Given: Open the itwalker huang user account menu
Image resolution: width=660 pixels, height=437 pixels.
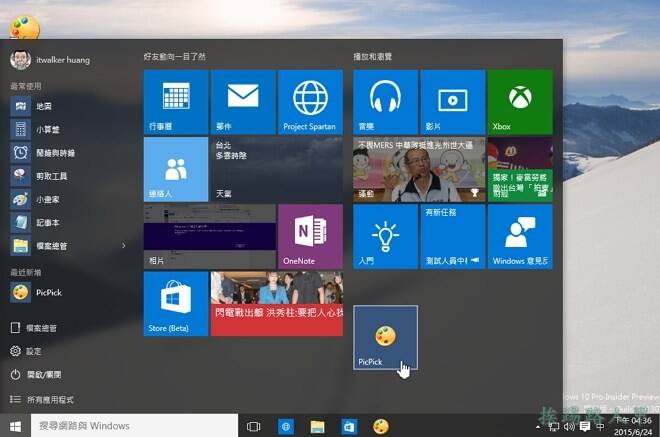Looking at the screenshot, I should click(51, 60).
